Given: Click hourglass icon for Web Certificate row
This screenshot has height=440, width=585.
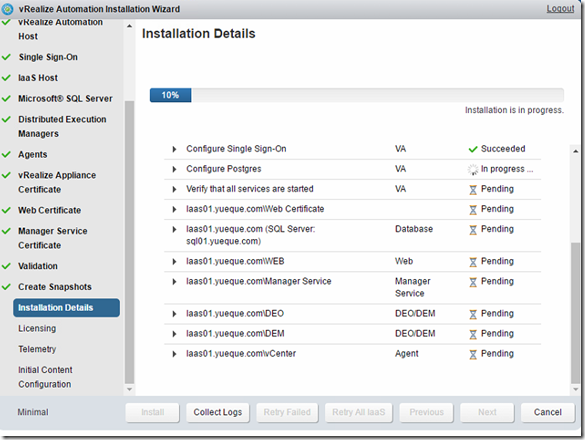Looking at the screenshot, I should pos(473,210).
